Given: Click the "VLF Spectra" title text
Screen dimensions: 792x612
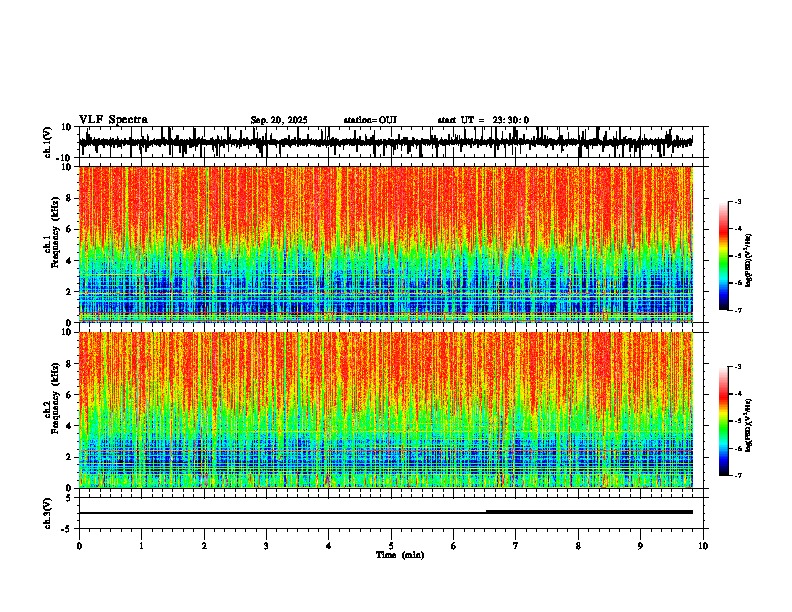Looking at the screenshot, I should click(113, 120).
